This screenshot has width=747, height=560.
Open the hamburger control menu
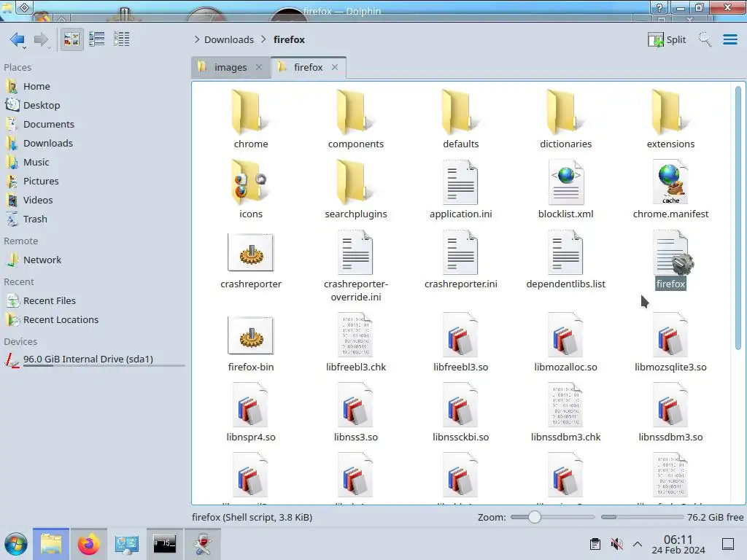729,39
